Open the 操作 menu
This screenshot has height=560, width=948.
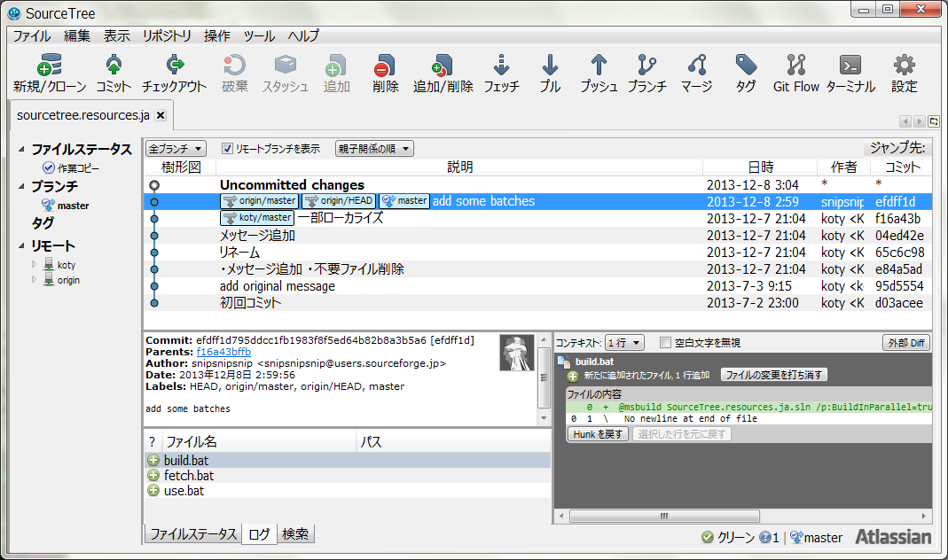(217, 36)
